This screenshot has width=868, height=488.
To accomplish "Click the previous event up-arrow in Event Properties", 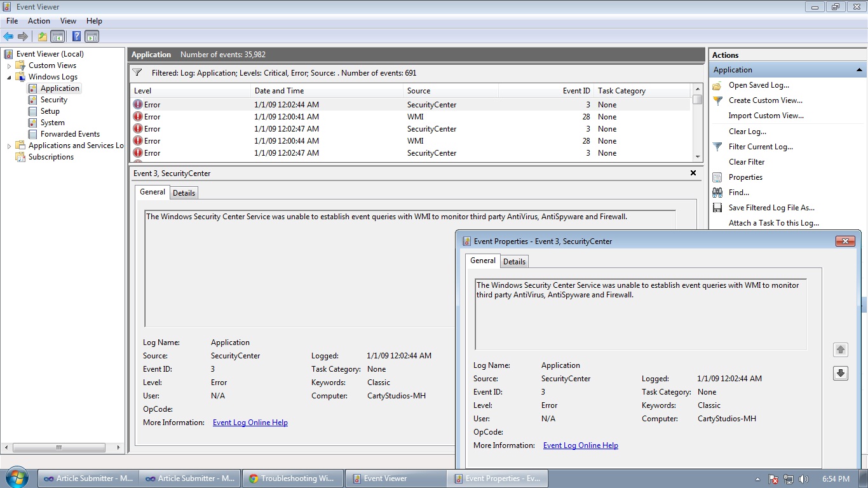I will [841, 349].
